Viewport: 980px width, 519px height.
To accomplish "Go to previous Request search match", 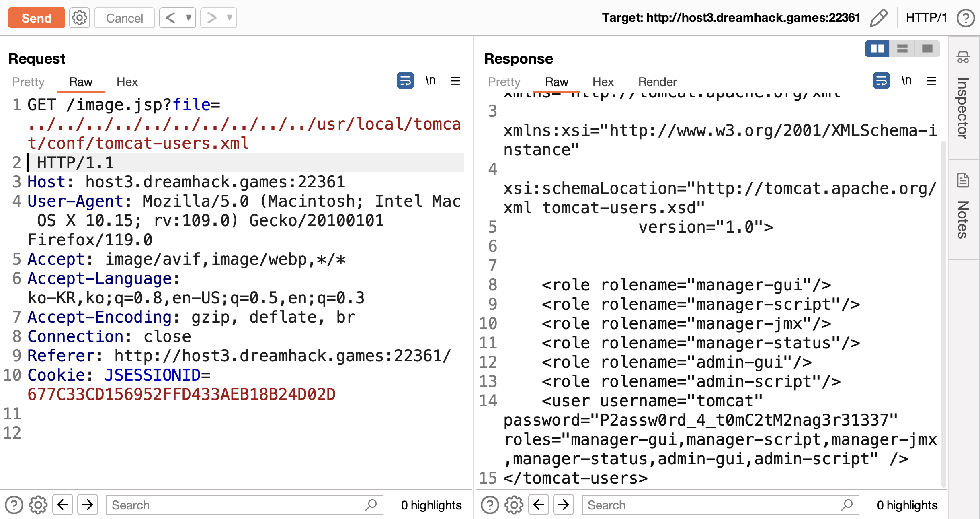I will coord(63,505).
